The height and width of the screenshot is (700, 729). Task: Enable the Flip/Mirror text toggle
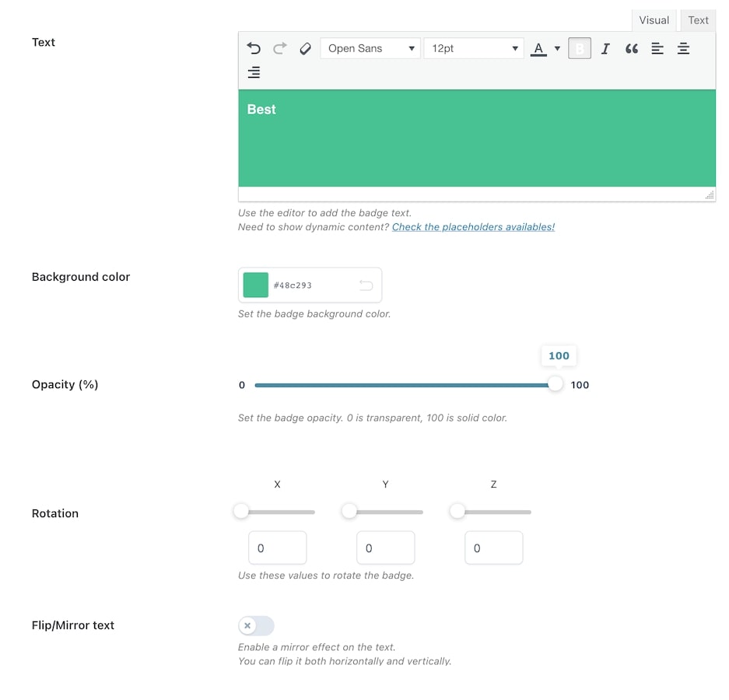[256, 625]
